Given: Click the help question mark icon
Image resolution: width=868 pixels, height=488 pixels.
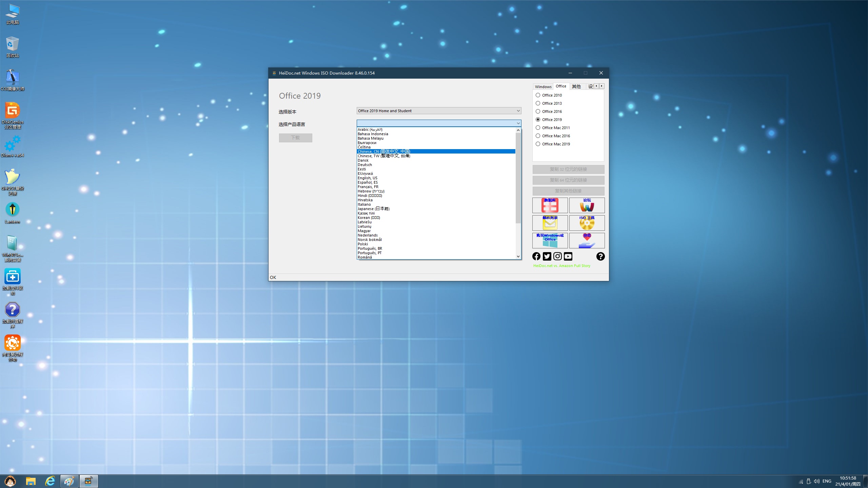Looking at the screenshot, I should [600, 256].
